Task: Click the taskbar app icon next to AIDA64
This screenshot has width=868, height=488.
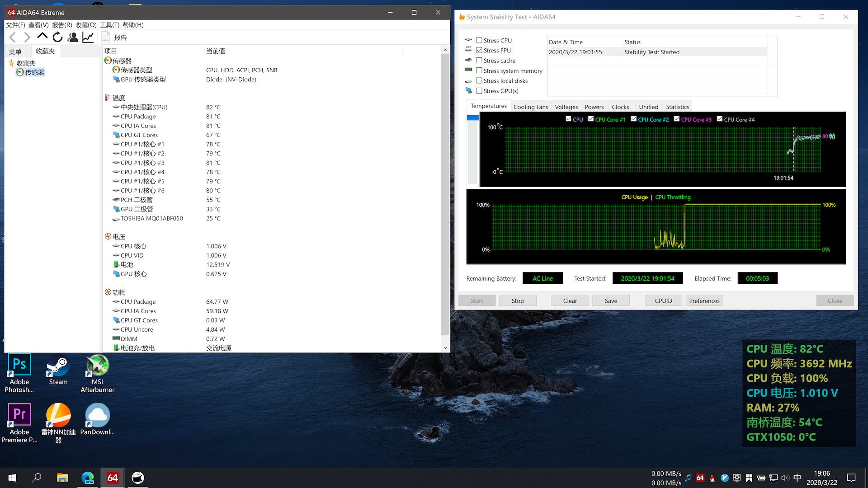Action: click(138, 478)
